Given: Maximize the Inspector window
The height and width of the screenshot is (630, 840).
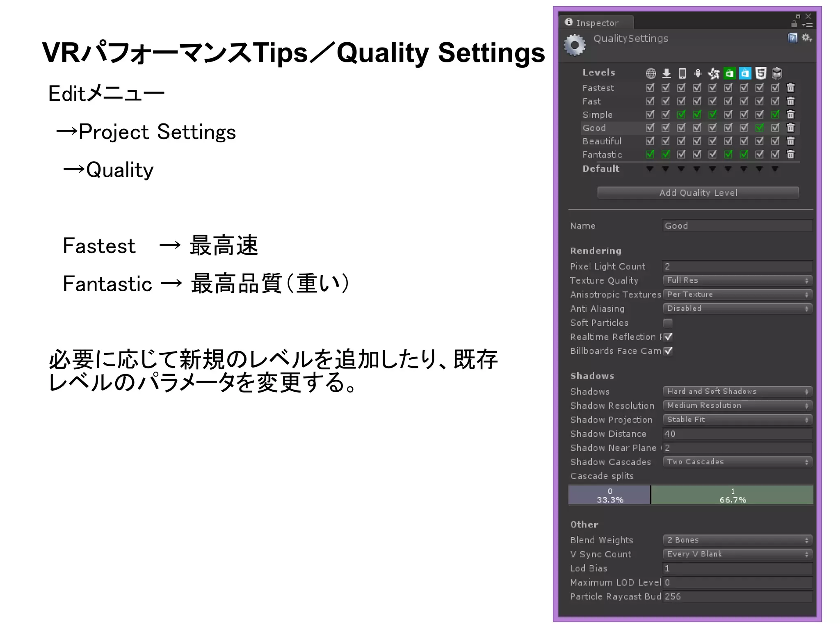Looking at the screenshot, I should pyautogui.click(x=798, y=16).
